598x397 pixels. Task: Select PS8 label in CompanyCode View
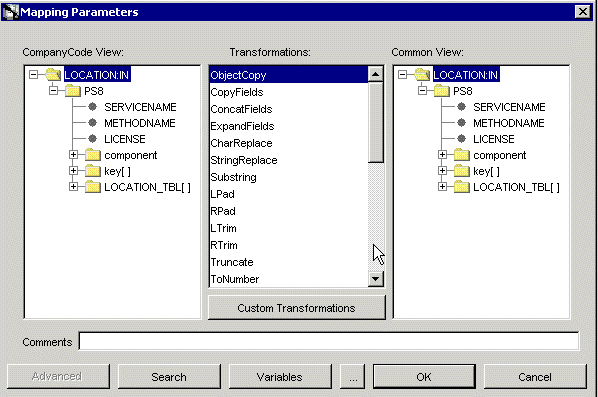(x=94, y=91)
